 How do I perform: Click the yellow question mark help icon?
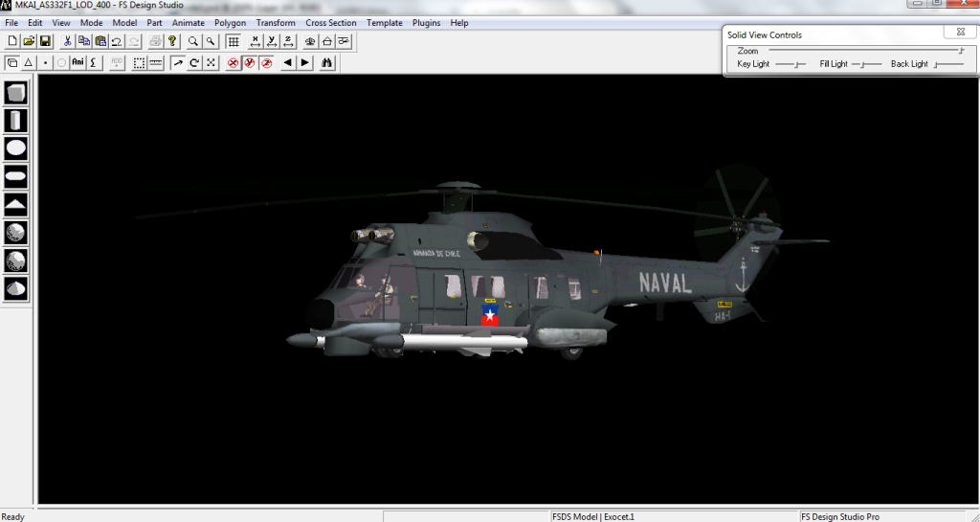[172, 41]
